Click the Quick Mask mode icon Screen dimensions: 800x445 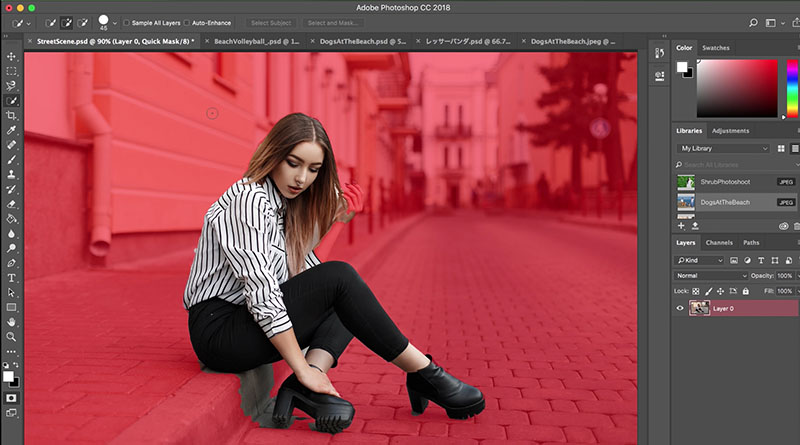coord(12,397)
